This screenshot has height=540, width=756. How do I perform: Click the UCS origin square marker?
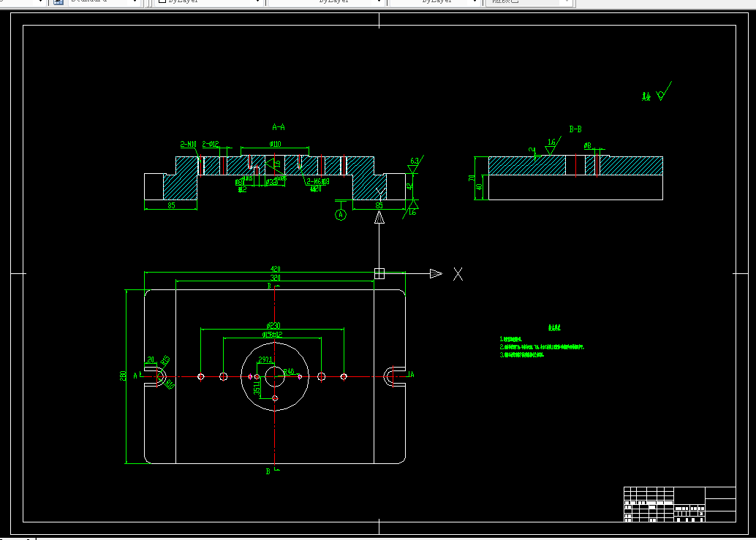(379, 273)
